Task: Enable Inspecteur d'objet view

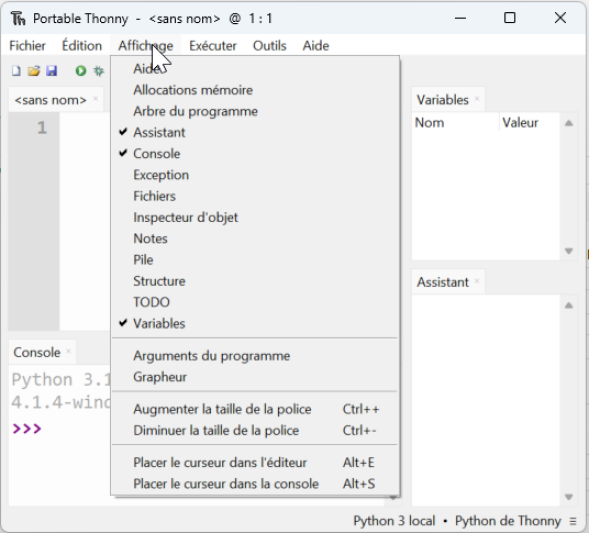Action: (255, 217)
